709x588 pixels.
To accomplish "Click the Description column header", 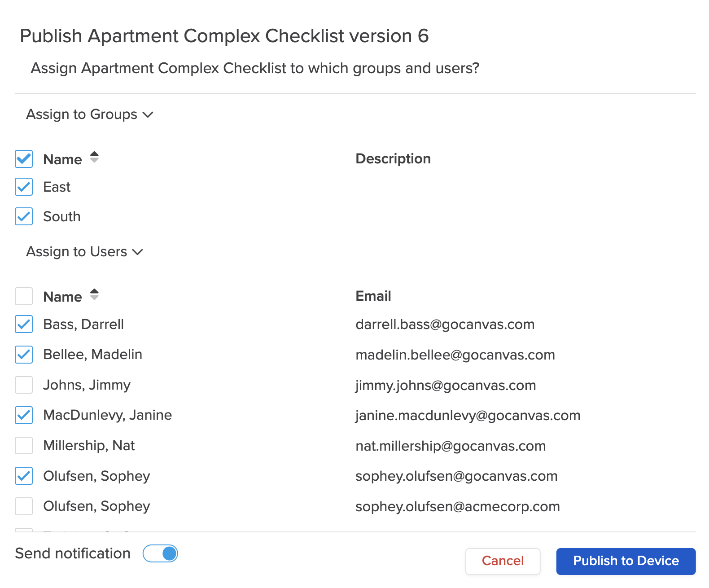I will point(393,158).
